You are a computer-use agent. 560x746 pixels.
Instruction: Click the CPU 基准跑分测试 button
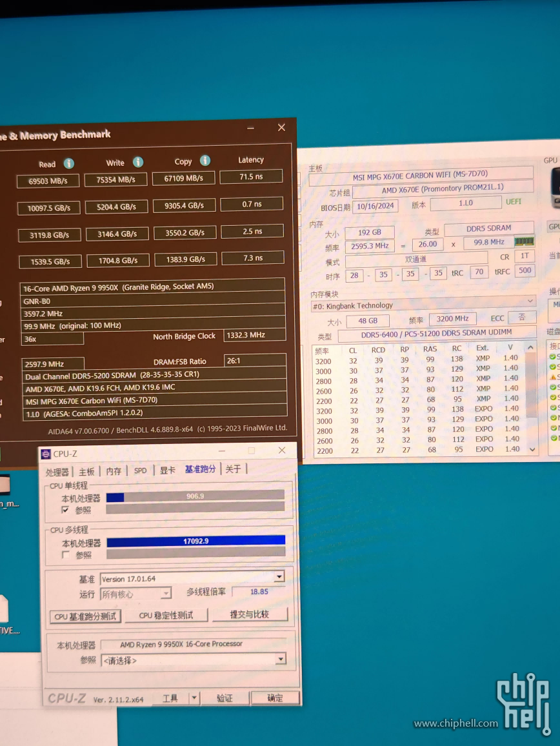pos(85,616)
